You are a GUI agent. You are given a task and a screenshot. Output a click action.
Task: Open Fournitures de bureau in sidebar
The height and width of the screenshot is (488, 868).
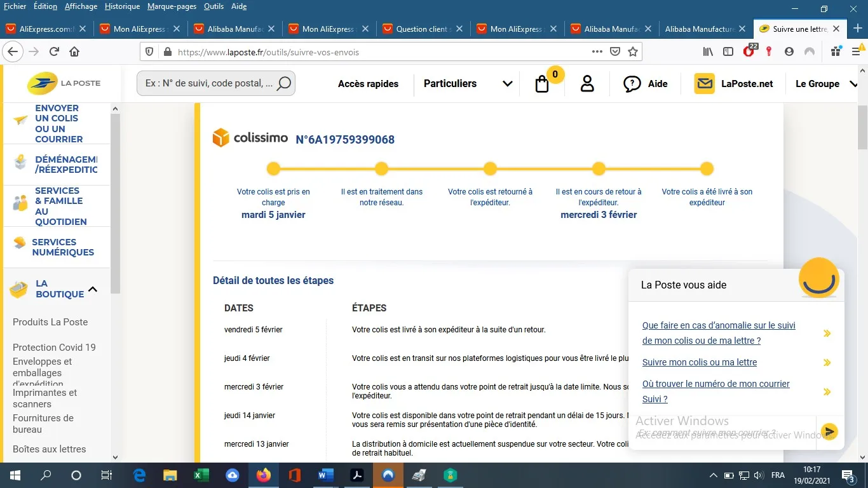click(43, 423)
